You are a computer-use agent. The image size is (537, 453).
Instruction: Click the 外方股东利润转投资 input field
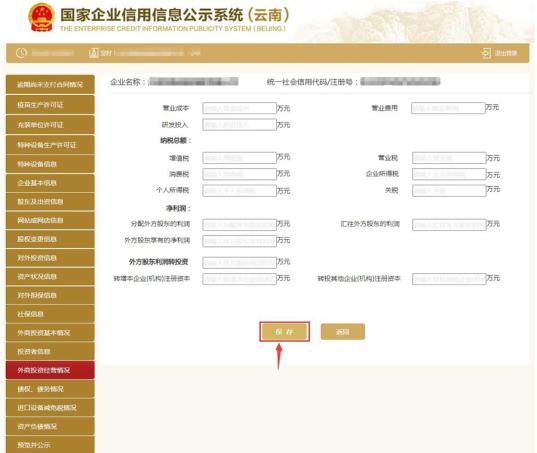(x=239, y=263)
